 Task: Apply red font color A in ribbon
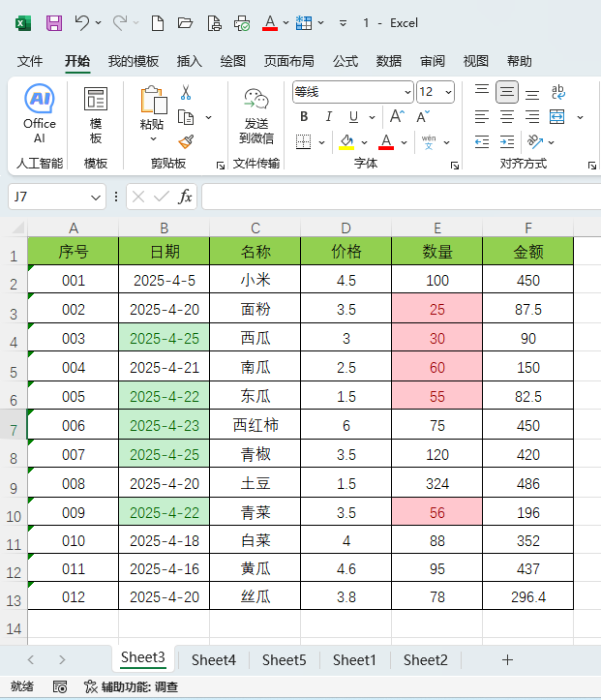386,142
